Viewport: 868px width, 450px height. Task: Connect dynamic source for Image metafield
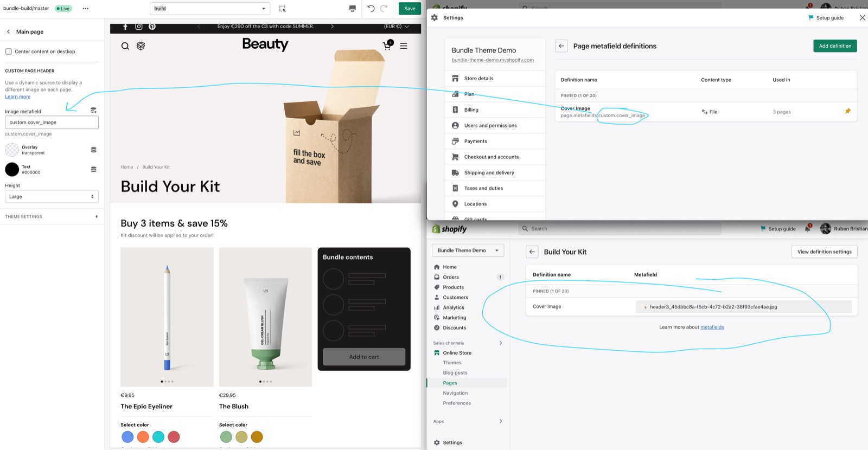(x=94, y=111)
